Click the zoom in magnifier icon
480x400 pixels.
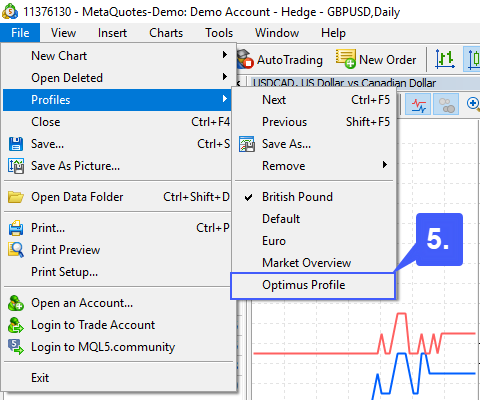point(473,104)
